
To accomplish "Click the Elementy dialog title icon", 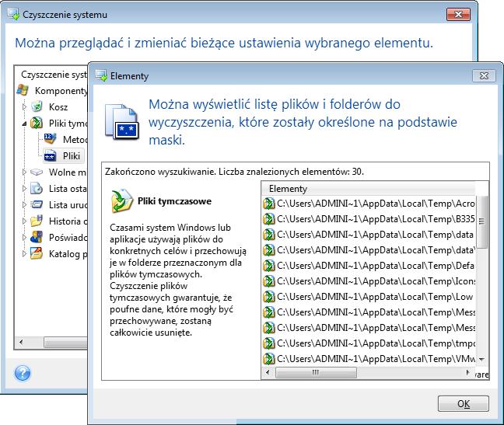I will (102, 76).
